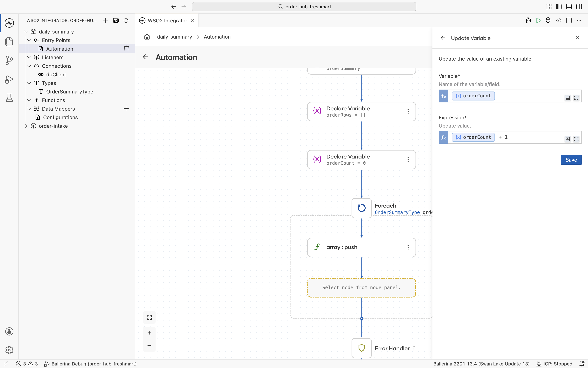Click the Foreach loop node icon
This screenshot has width=588, height=368.
361,208
